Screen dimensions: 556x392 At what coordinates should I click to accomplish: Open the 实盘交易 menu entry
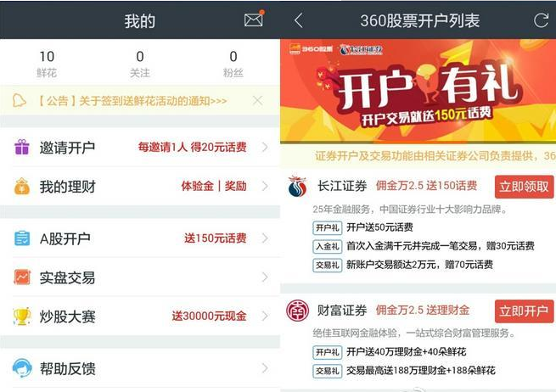[x=140, y=277]
